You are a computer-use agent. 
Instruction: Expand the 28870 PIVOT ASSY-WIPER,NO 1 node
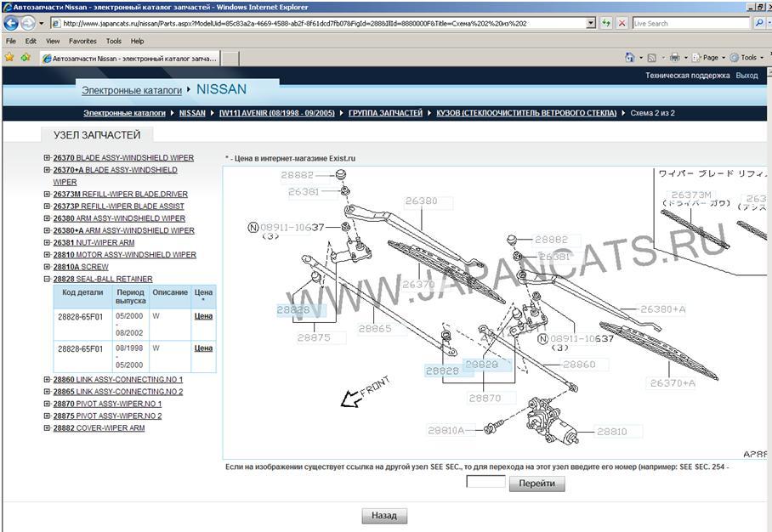47,404
